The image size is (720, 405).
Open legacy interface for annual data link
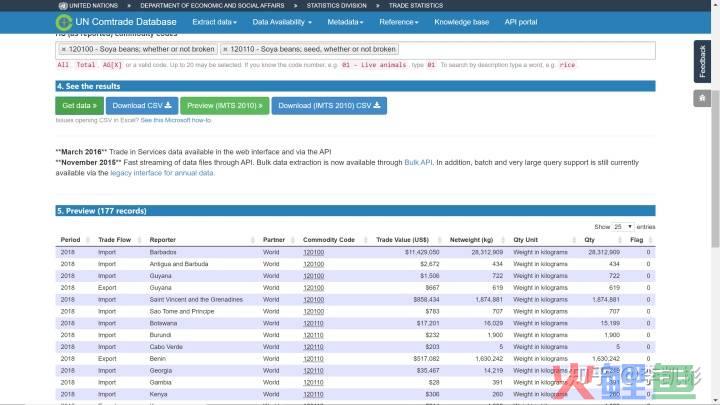point(162,173)
